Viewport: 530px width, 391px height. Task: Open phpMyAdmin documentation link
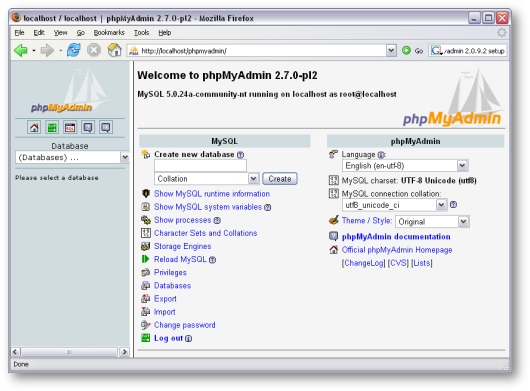pyautogui.click(x=396, y=237)
